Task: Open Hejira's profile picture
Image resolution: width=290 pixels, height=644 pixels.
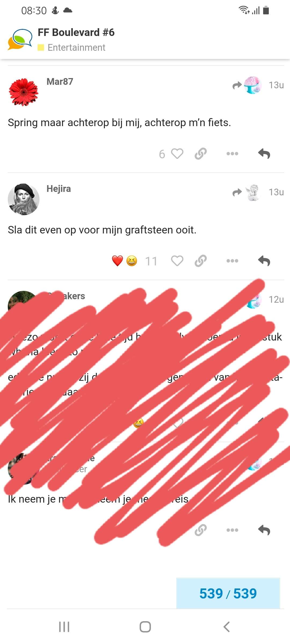Action: [24, 199]
